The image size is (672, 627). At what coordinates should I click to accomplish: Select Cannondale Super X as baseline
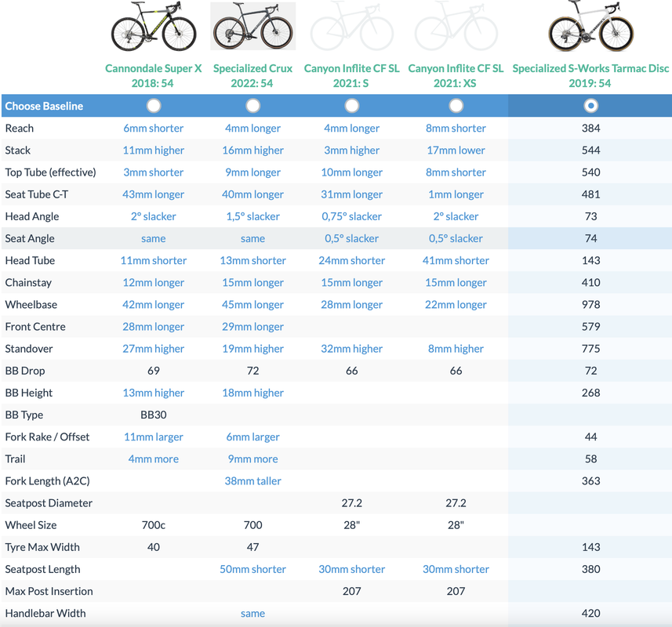tap(154, 105)
